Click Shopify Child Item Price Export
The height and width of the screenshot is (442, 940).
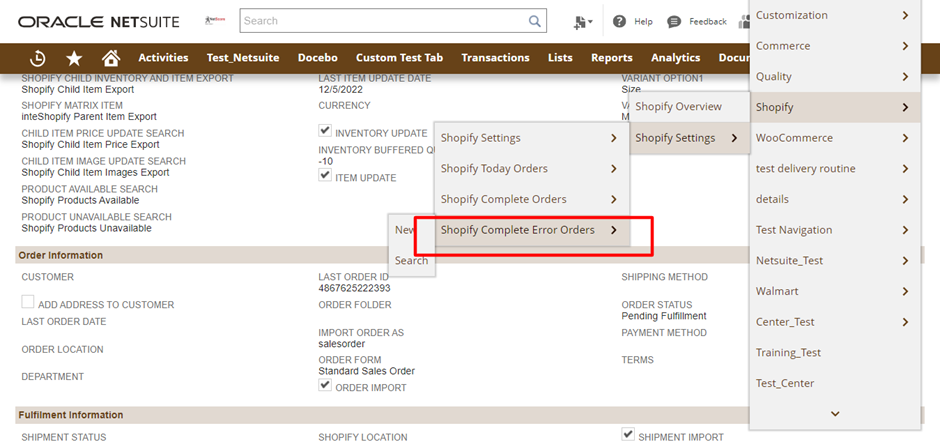click(91, 145)
